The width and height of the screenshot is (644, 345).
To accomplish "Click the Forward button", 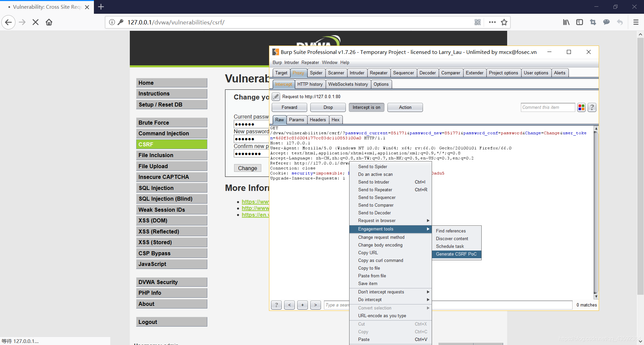I will coord(289,108).
